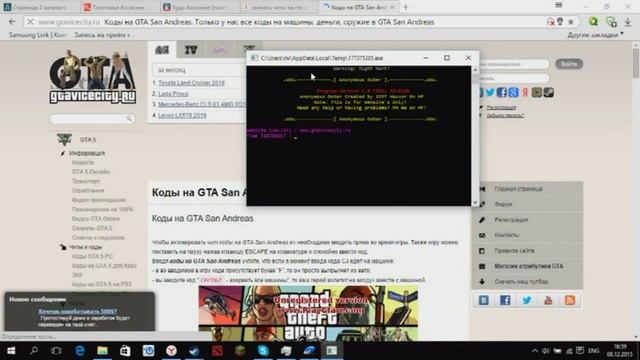The image size is (640, 360).
Task: Open new browser tab plus
Action: coord(406,7)
